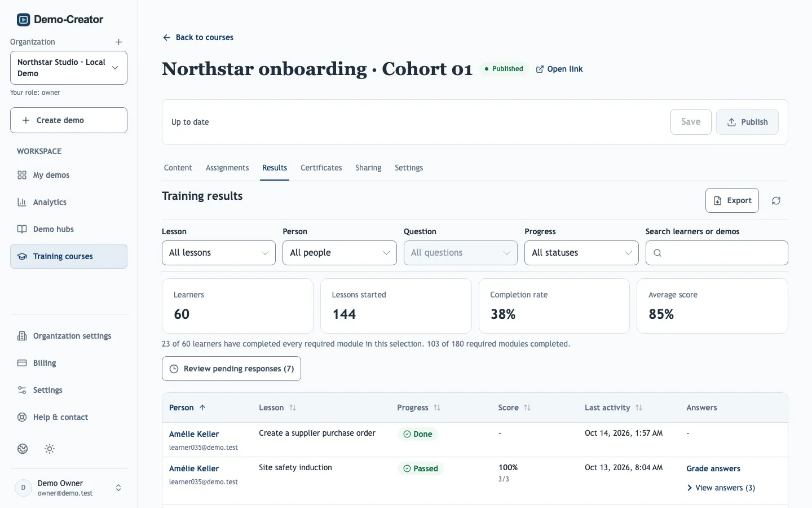Click Grade answers for Site safety induction
The width and height of the screenshot is (812, 508).
tap(713, 468)
